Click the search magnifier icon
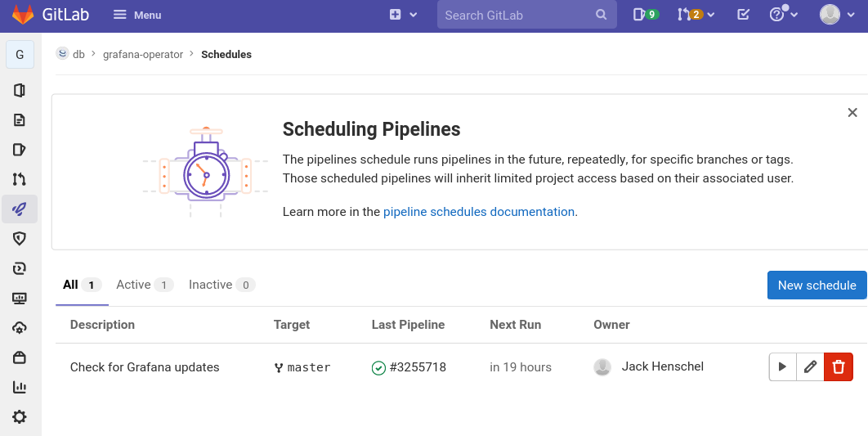868x436 pixels. (x=602, y=15)
